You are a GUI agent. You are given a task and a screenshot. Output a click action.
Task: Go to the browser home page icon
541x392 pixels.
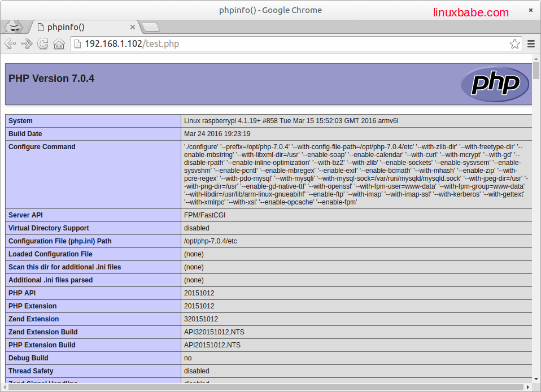pos(59,43)
